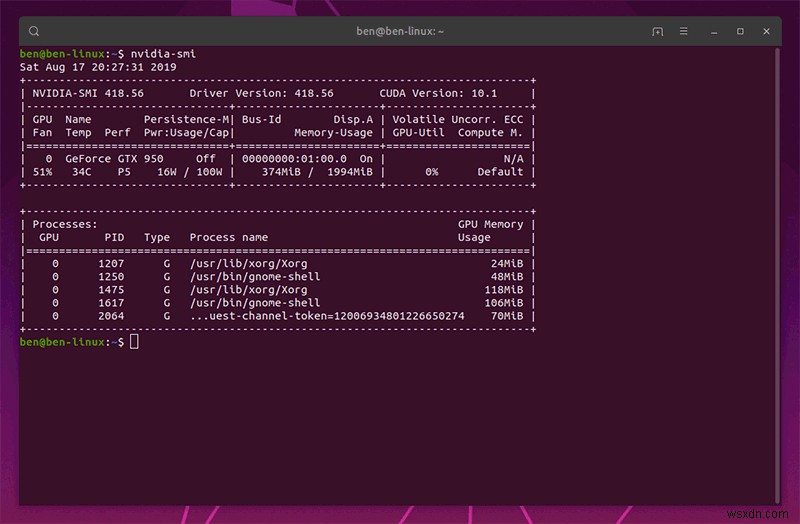Open a new terminal tab
The image size is (800, 524).
(x=658, y=32)
